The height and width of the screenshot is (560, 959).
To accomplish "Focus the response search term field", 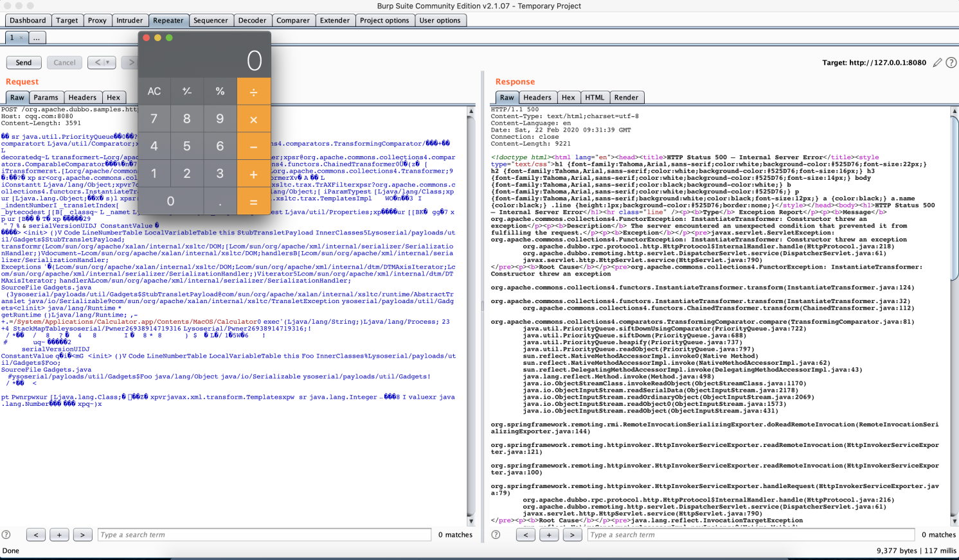I will tap(751, 534).
